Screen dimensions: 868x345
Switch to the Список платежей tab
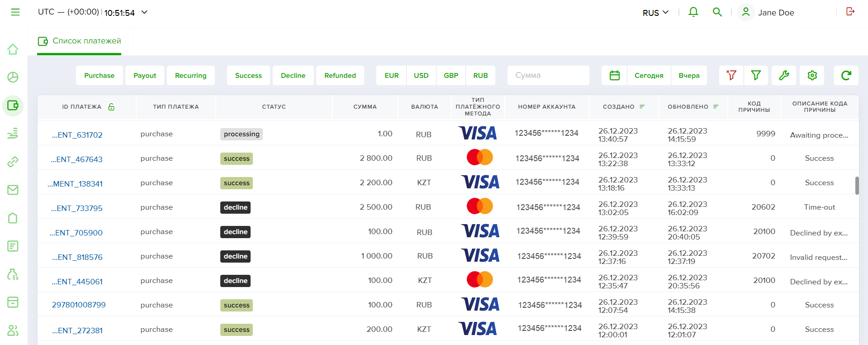[x=80, y=41]
